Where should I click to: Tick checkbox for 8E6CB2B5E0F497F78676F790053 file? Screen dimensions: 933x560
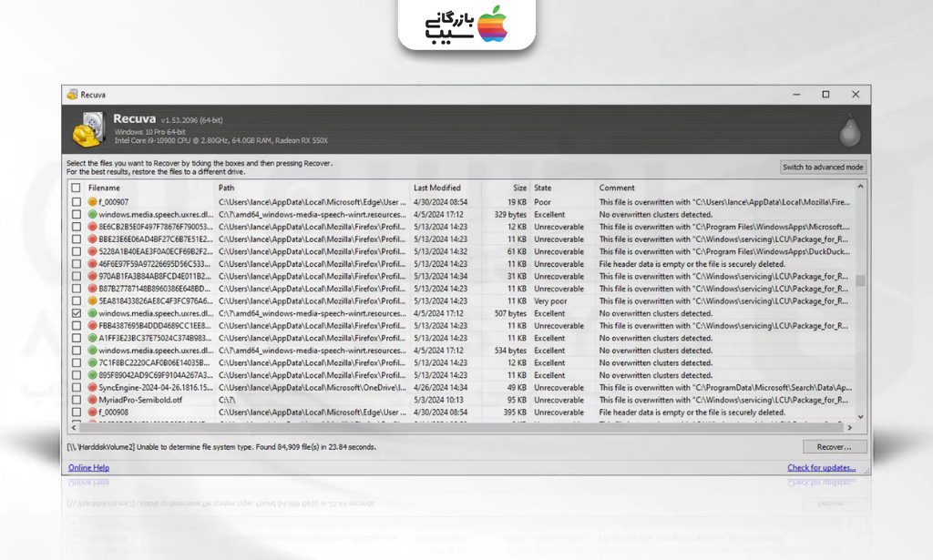[77, 227]
